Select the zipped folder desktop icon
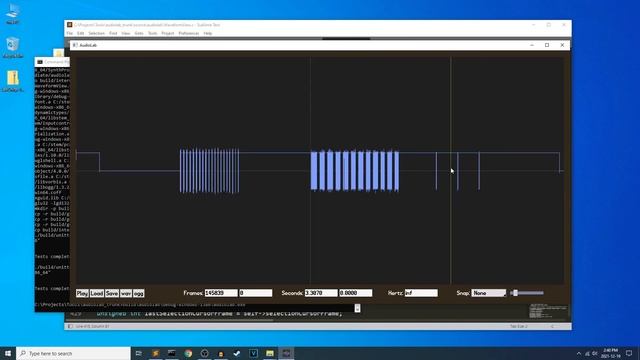This screenshot has width=640, height=360. point(13,81)
